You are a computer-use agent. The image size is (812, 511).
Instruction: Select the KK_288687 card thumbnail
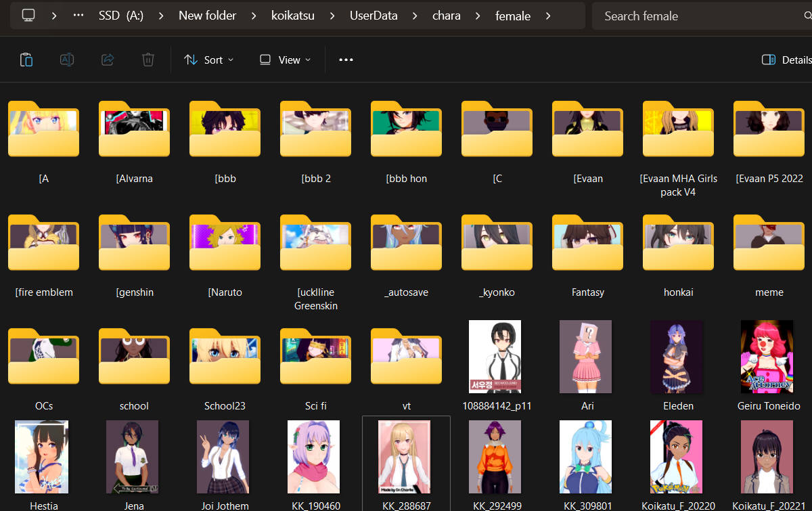click(x=405, y=457)
